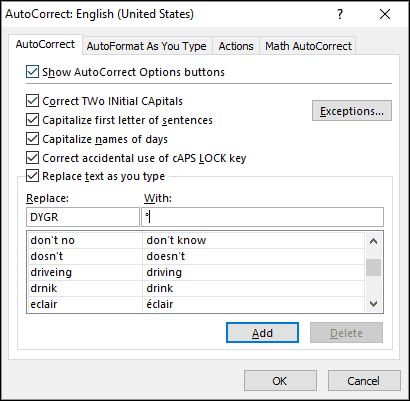
Task: Close the AutoCorrect dialog with X
Action: [x=385, y=14]
